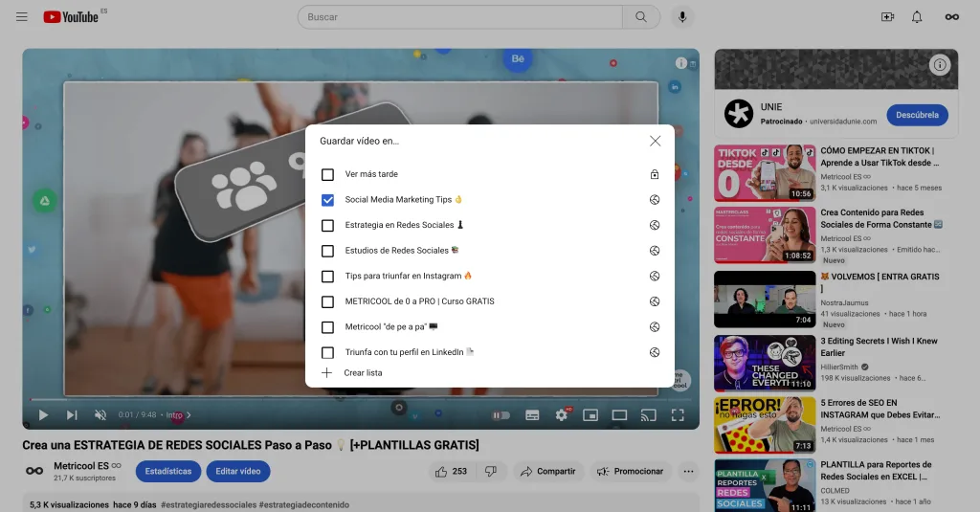Viewport: 980px width, 512px height.
Task: Go to the YouTube home logo
Action: [71, 17]
